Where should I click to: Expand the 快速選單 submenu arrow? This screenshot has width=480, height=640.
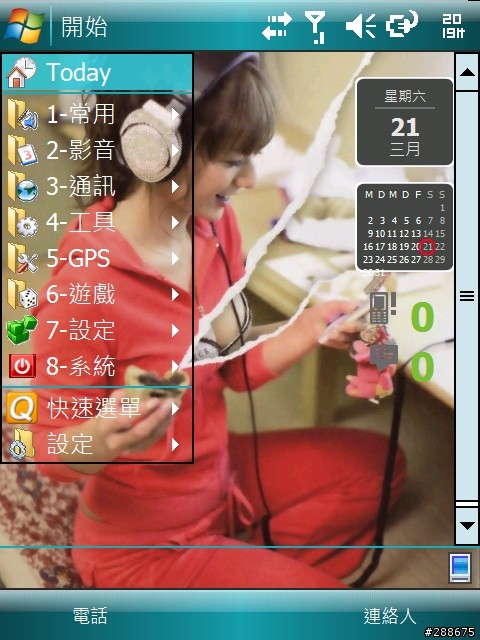click(176, 408)
